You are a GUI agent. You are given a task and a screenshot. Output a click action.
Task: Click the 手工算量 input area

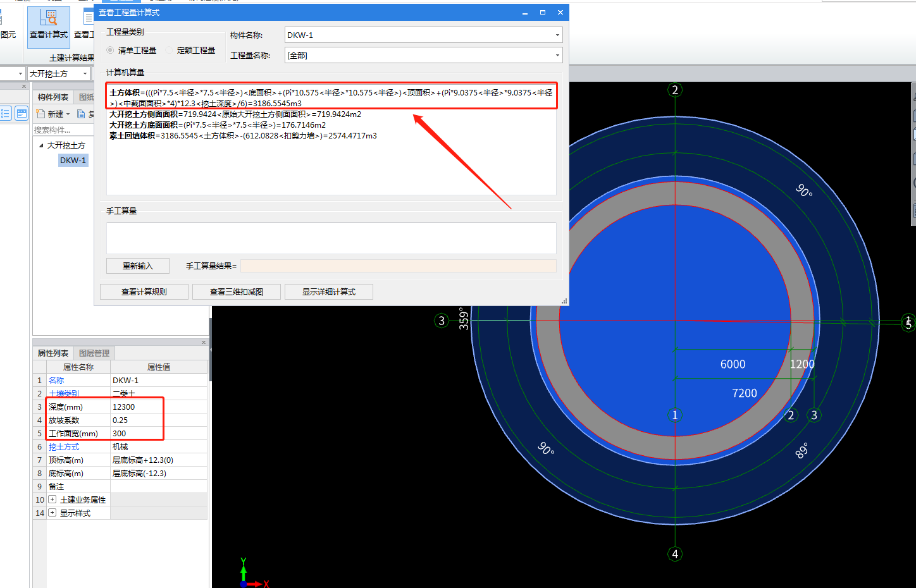pyautogui.click(x=331, y=238)
